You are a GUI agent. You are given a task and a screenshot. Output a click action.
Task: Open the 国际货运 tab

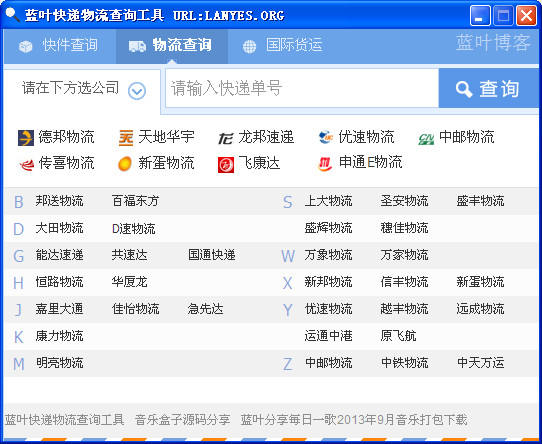283,45
